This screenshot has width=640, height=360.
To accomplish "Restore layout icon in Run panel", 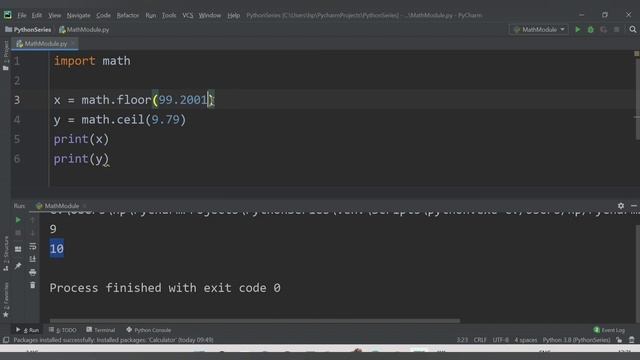I will (x=18, y=249).
